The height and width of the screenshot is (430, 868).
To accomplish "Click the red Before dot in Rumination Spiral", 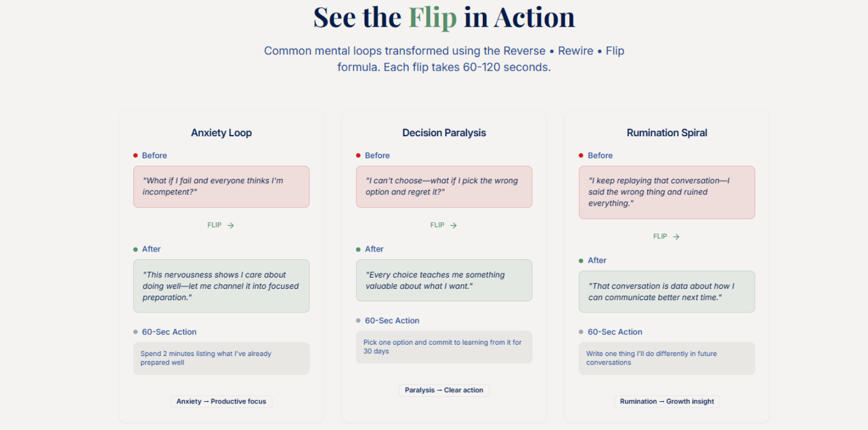I will click(581, 155).
